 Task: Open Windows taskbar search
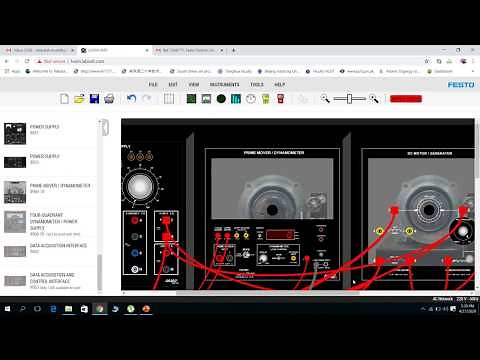pyautogui.click(x=22, y=309)
